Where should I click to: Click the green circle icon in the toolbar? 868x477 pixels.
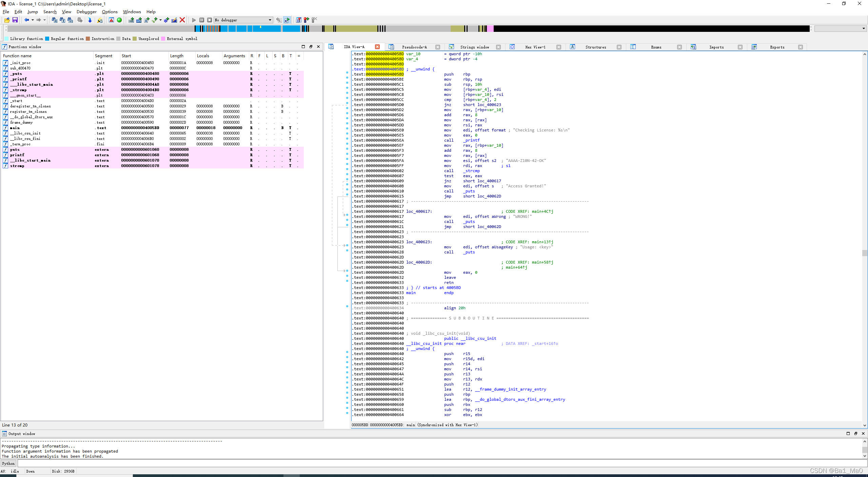[119, 20]
